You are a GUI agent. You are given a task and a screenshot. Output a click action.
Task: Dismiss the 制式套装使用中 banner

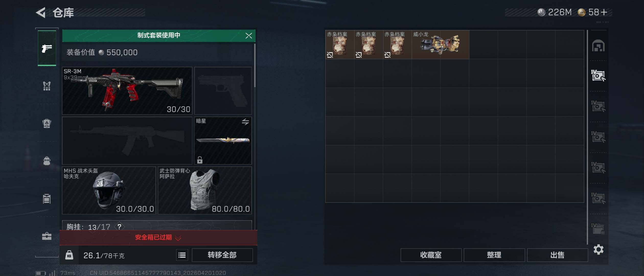249,36
